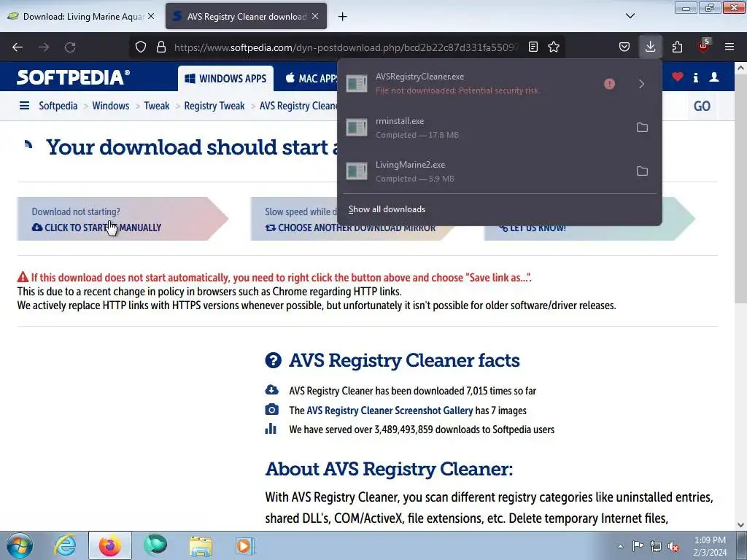
Task: Go to Softpedia breadcrumb link
Action: (x=58, y=106)
